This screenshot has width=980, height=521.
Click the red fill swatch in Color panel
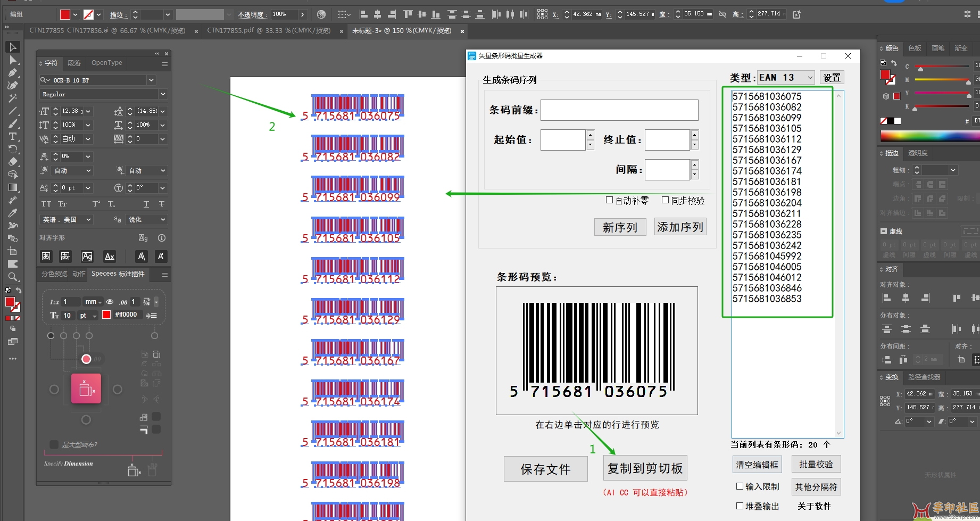[885, 75]
